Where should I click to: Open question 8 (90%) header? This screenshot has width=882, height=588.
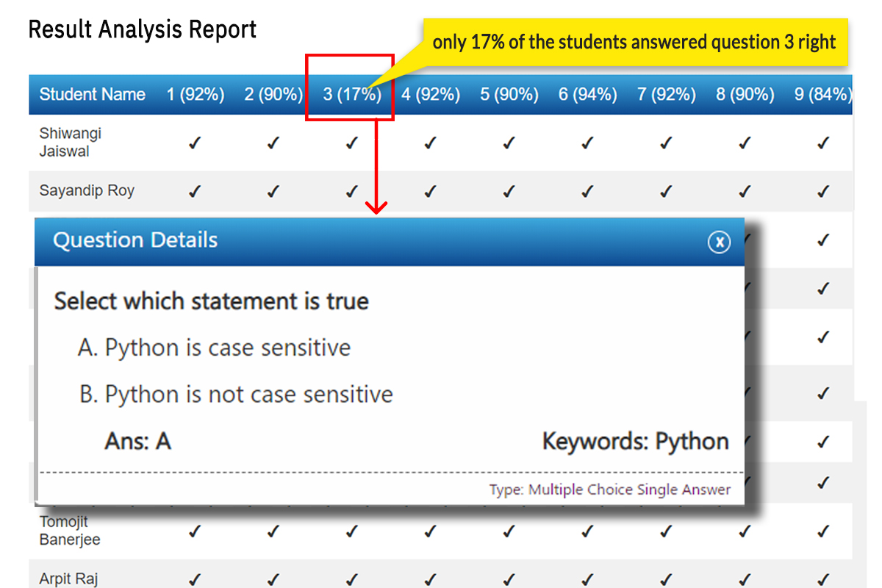click(x=745, y=94)
